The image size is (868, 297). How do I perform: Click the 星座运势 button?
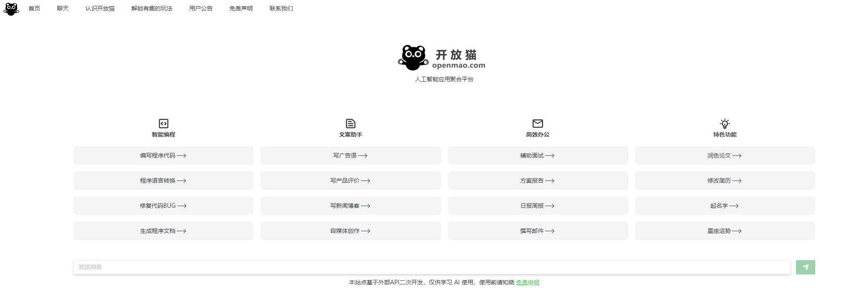(724, 231)
